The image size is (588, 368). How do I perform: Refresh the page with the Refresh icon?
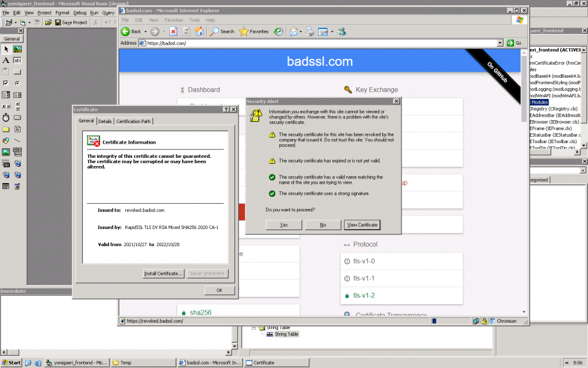[x=186, y=31]
